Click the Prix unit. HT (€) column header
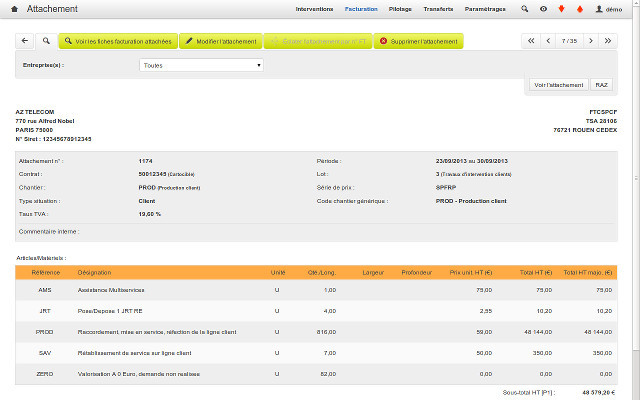 point(471,273)
